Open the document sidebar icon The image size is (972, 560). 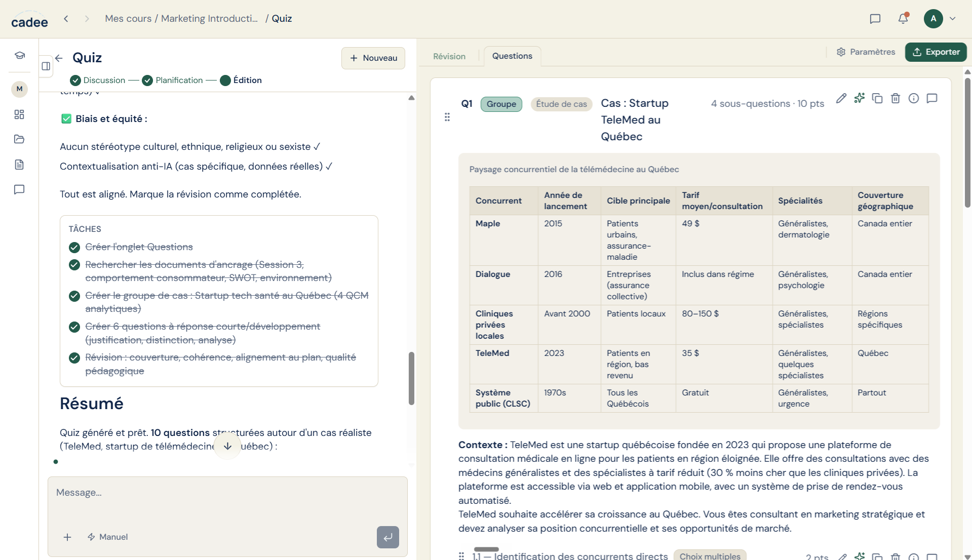coord(19,165)
